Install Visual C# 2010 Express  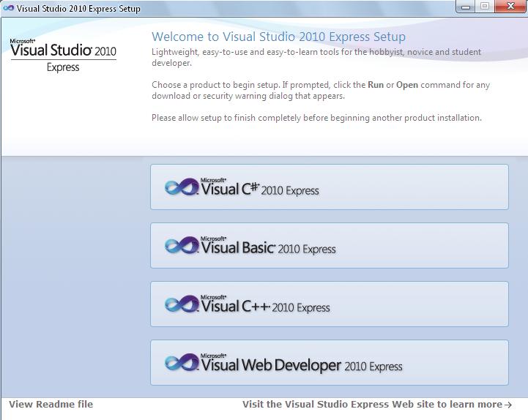(330, 187)
